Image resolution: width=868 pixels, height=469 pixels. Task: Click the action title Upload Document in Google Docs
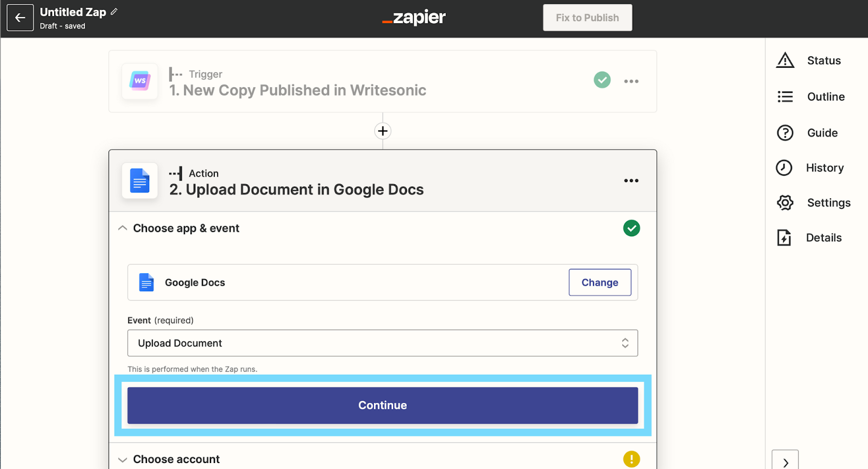(296, 190)
